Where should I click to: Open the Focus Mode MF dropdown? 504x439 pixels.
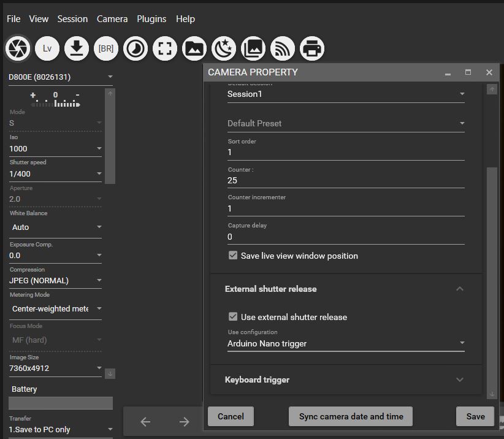(x=55, y=340)
